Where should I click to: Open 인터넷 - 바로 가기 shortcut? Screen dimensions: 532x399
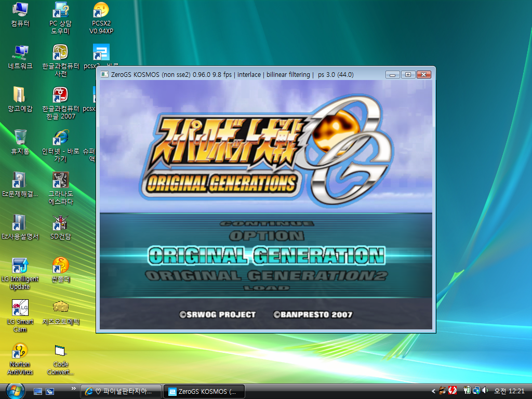pyautogui.click(x=60, y=146)
